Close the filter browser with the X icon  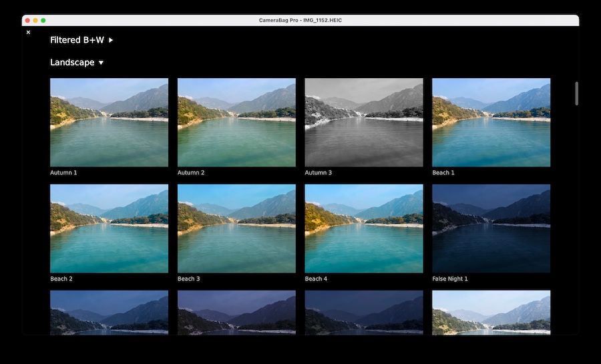[28, 32]
